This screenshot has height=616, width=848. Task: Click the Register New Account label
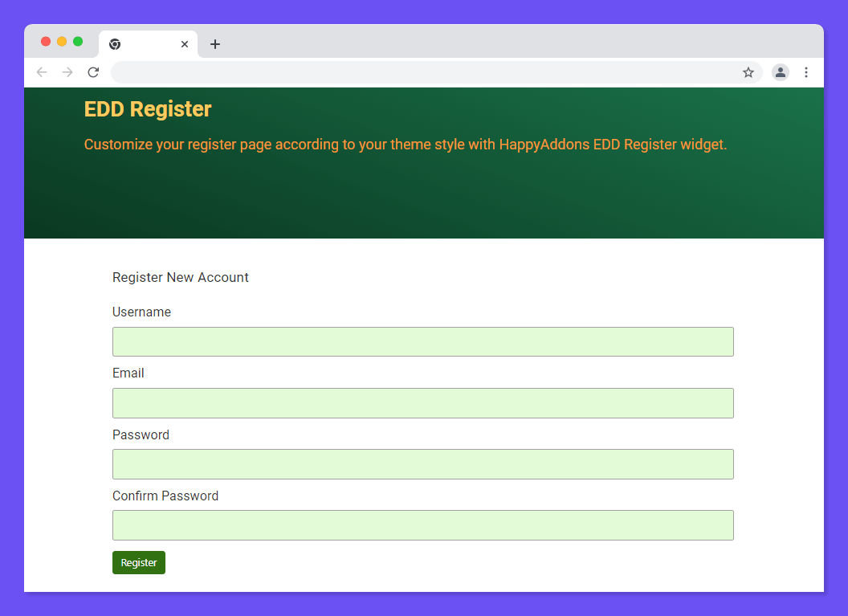[x=181, y=277]
